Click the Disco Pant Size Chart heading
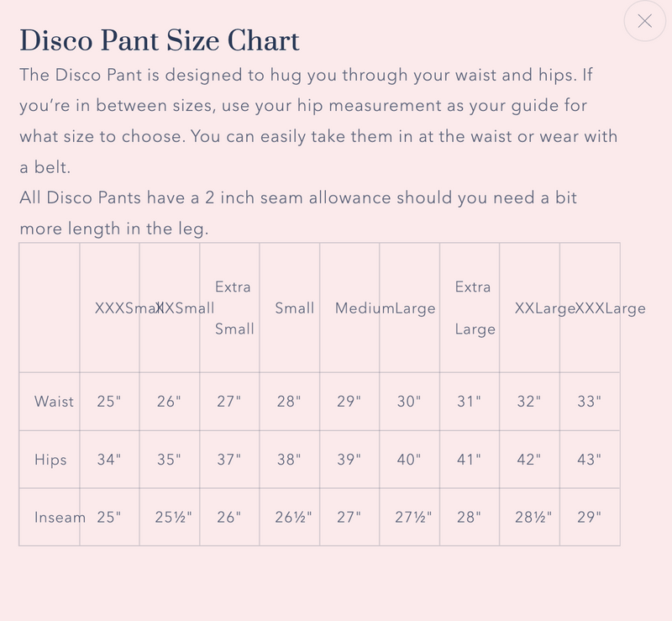This screenshot has width=672, height=621. (160, 40)
